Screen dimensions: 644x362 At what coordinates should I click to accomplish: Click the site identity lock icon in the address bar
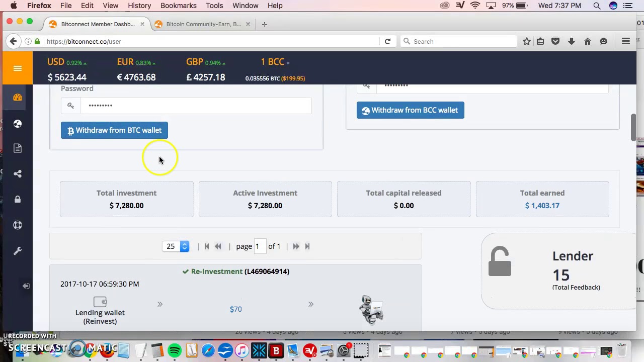[37, 41]
